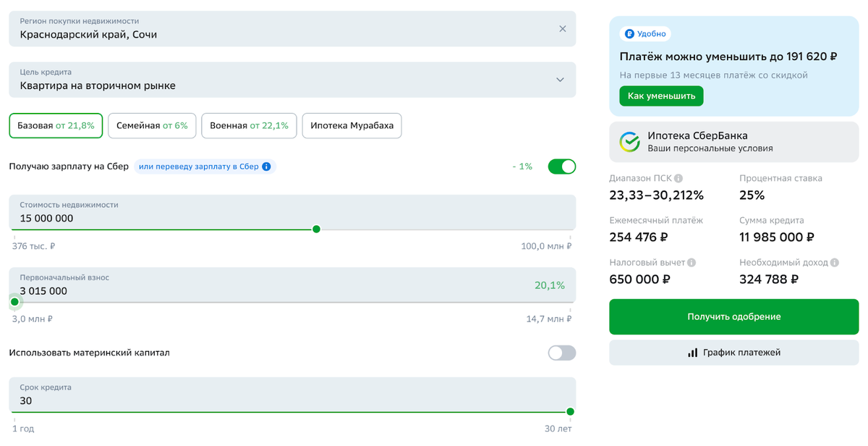Click the '- 1%' salary discount label
Screen dimensions: 868x446
pos(522,167)
